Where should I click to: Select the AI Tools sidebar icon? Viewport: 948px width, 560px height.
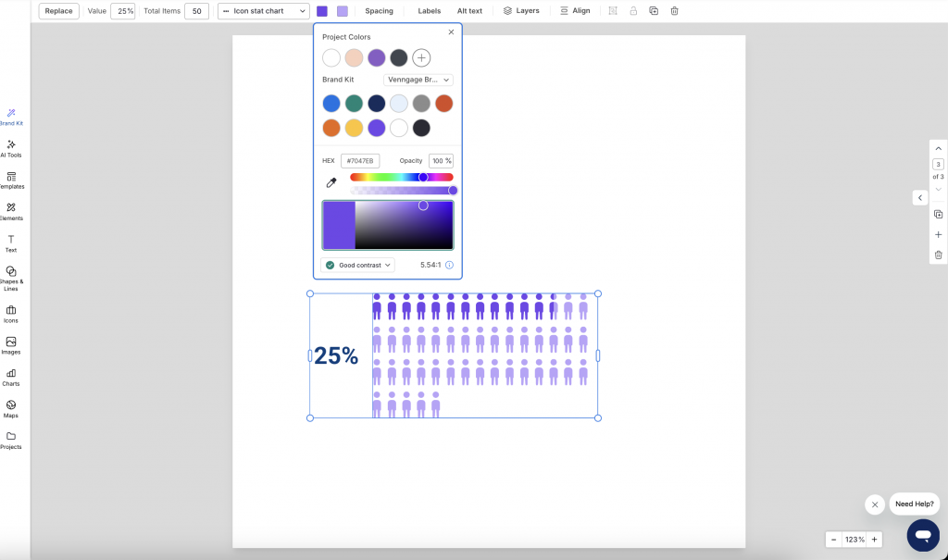[11, 148]
